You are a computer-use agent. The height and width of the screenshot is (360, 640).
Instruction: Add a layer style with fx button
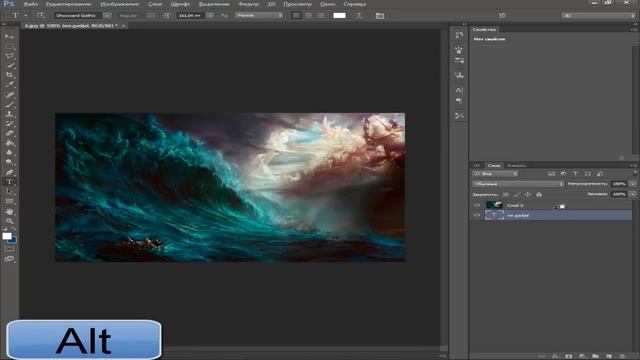(555, 356)
